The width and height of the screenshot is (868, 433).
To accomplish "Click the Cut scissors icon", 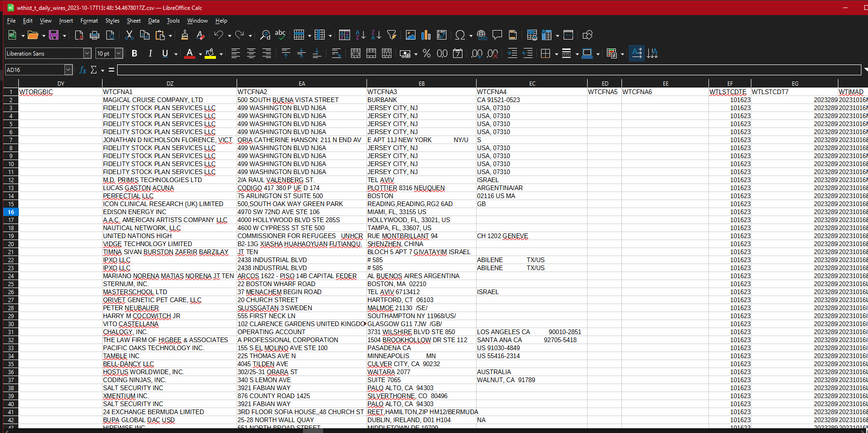I will pyautogui.click(x=129, y=35).
